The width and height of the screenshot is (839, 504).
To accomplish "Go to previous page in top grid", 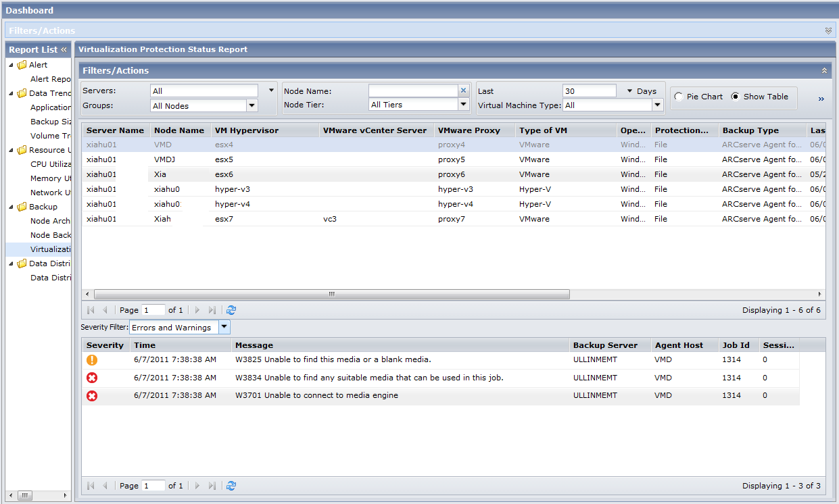I will pyautogui.click(x=105, y=310).
